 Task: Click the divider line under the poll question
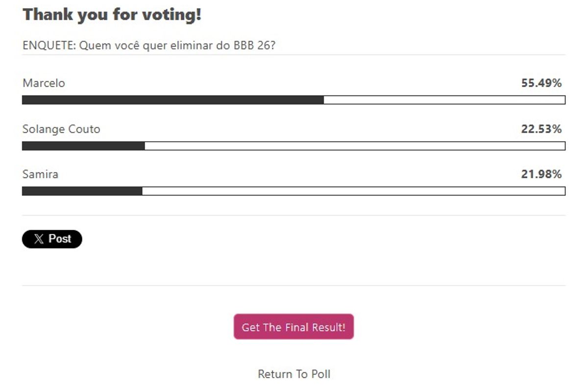point(294,55)
